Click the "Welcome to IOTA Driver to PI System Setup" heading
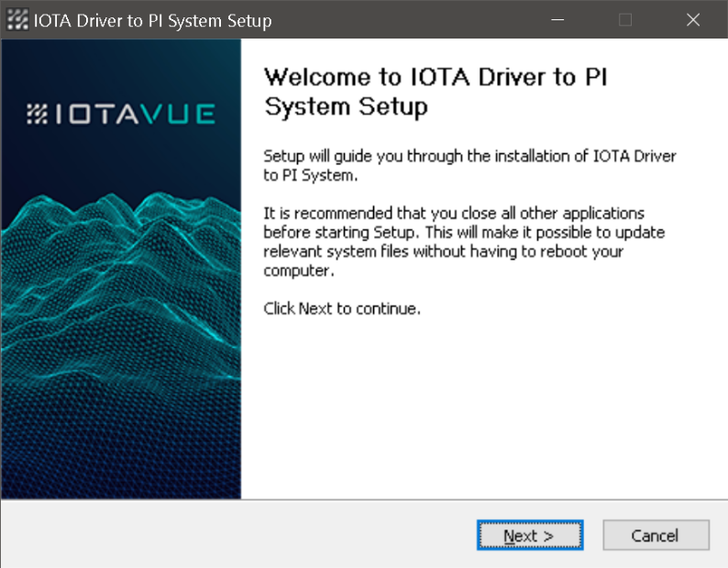The image size is (728, 568). point(436,92)
